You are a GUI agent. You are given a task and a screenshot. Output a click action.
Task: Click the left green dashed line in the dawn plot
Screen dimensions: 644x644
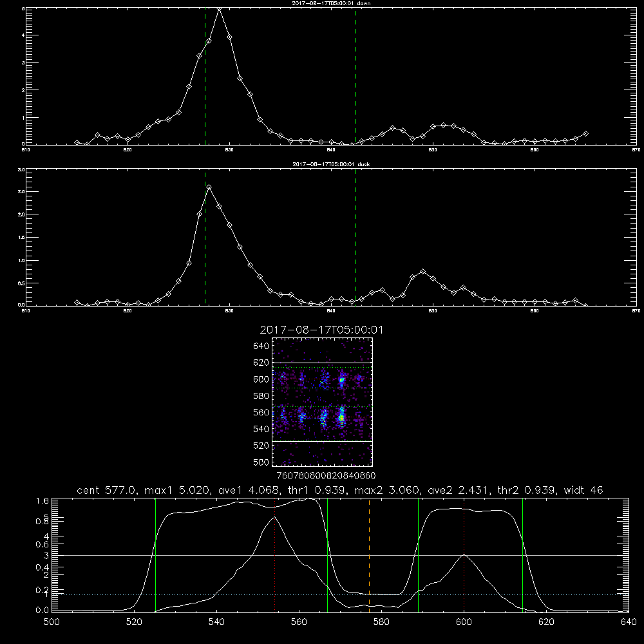(205, 76)
